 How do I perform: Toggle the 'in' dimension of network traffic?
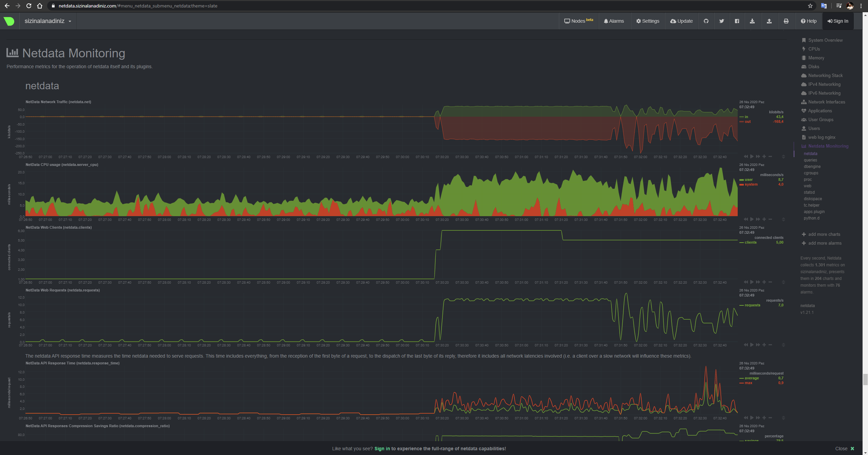point(746,117)
